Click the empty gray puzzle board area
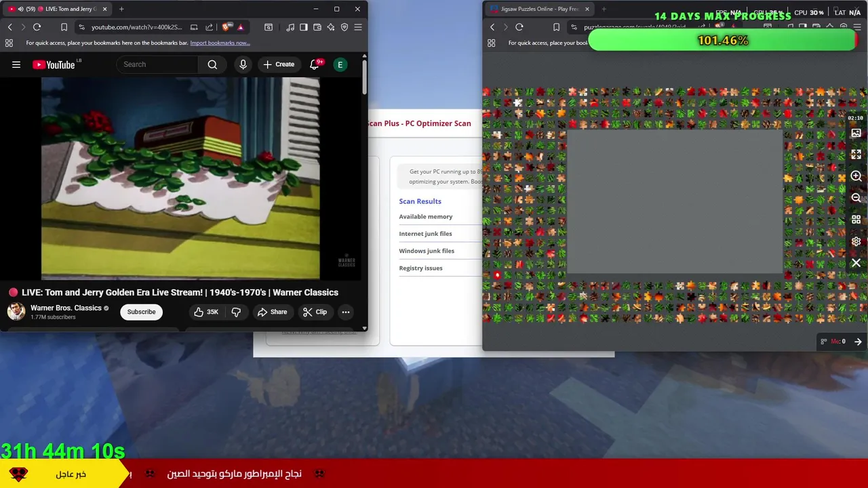The width and height of the screenshot is (868, 488). click(675, 202)
